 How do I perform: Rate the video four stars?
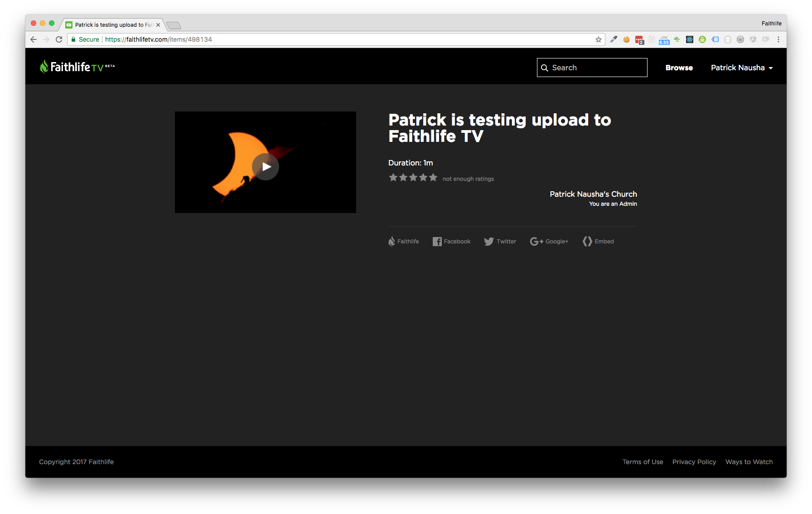click(423, 177)
